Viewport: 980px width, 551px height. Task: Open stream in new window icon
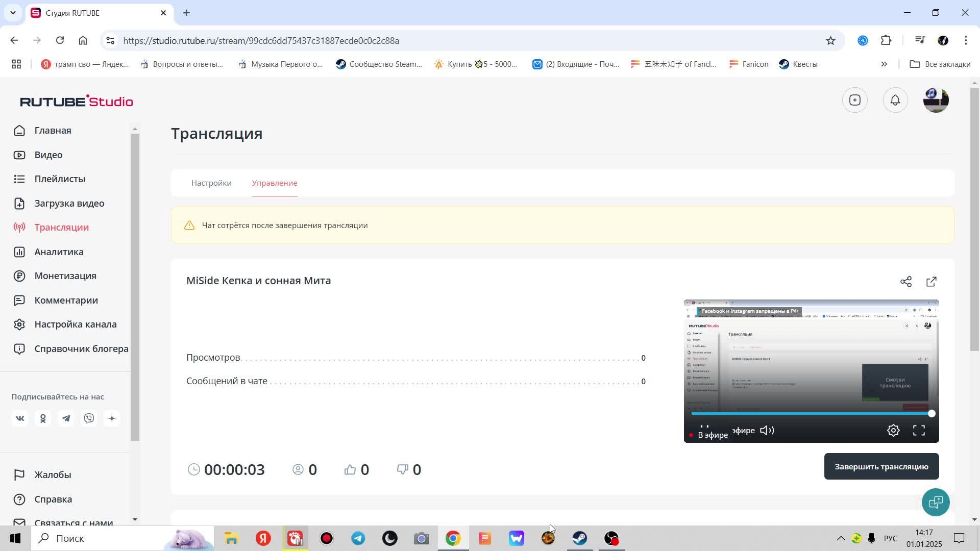point(932,282)
